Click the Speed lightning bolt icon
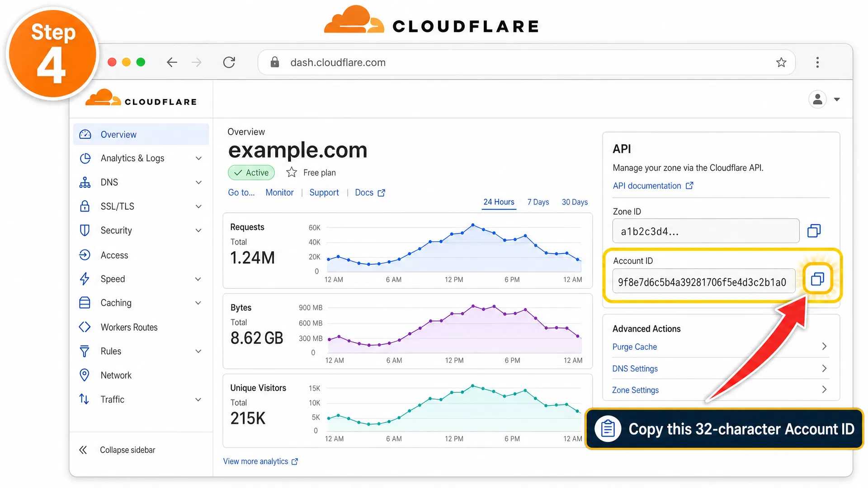The height and width of the screenshot is (488, 868). [85, 279]
